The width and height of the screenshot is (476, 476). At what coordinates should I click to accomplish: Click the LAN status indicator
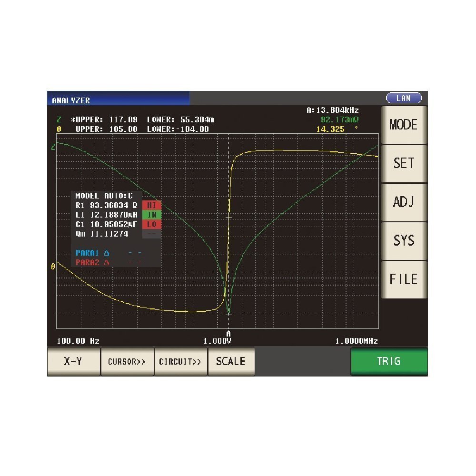[x=404, y=98]
